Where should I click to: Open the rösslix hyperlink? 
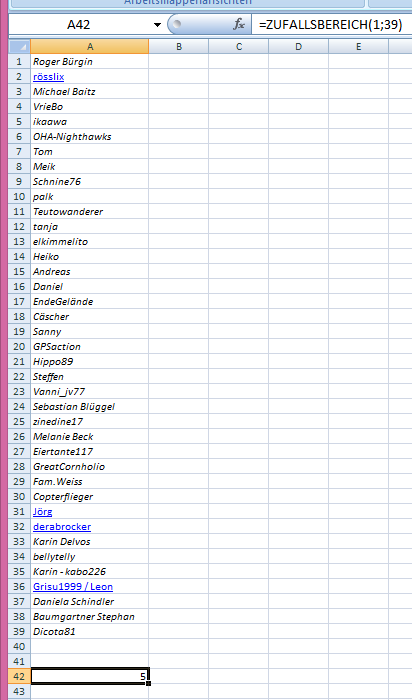[x=48, y=77]
